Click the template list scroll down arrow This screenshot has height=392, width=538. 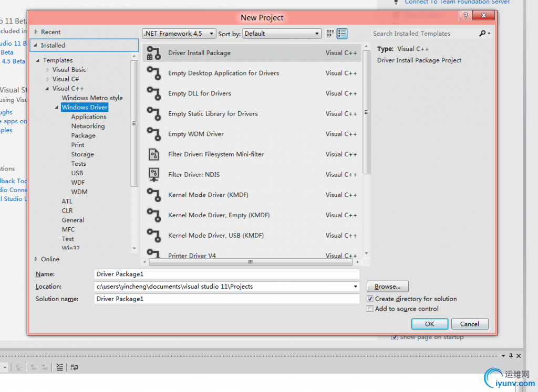tap(366, 253)
